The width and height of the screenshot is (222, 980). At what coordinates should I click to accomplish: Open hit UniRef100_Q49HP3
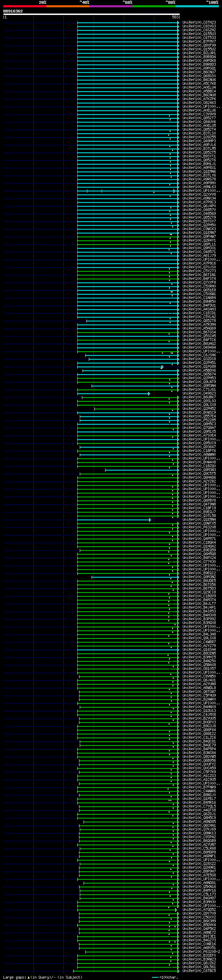pyautogui.click(x=199, y=141)
